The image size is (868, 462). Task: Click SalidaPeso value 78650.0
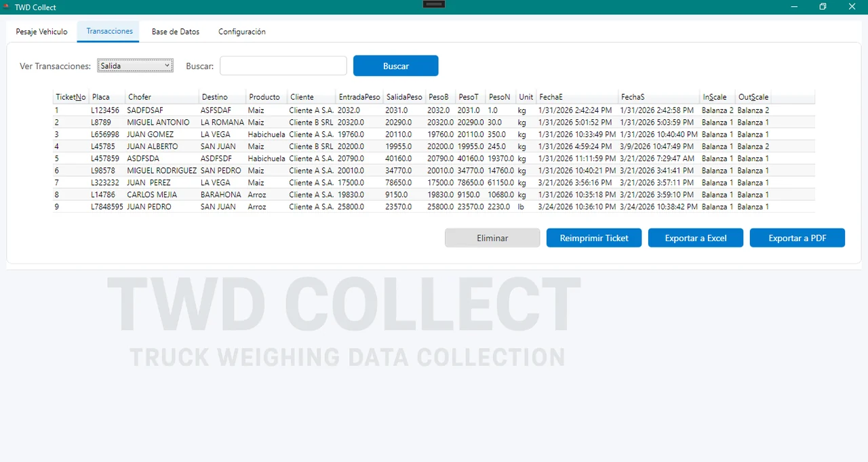pos(399,183)
